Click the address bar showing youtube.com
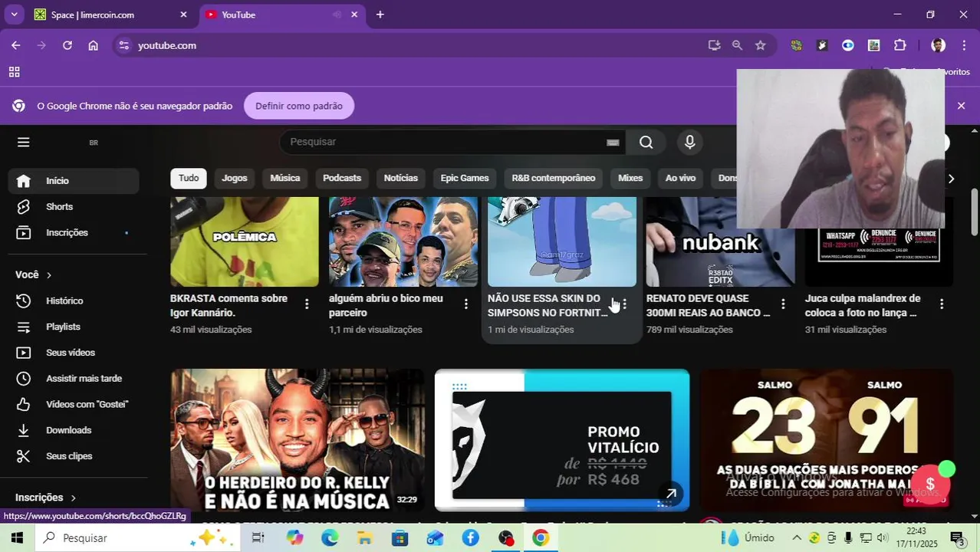980x552 pixels. pyautogui.click(x=414, y=45)
